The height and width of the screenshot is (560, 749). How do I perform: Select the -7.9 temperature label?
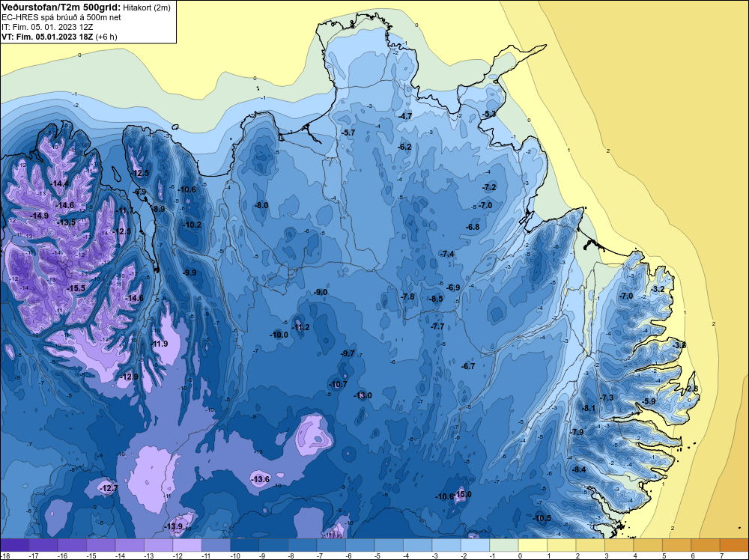tap(577, 431)
